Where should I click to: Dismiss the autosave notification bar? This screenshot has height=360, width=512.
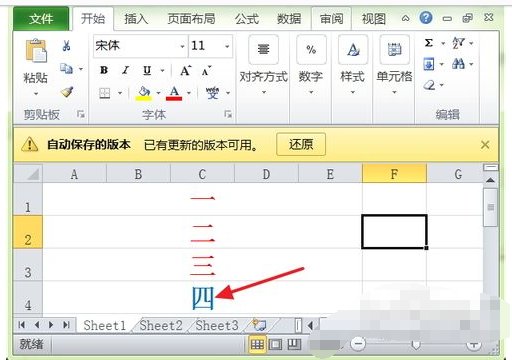pos(485,145)
